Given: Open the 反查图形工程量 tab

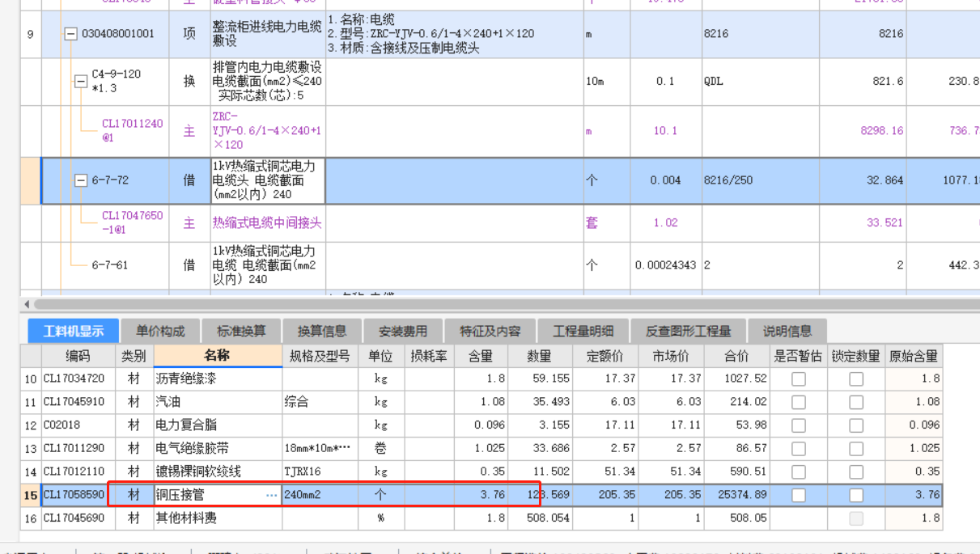Looking at the screenshot, I should pyautogui.click(x=689, y=331).
